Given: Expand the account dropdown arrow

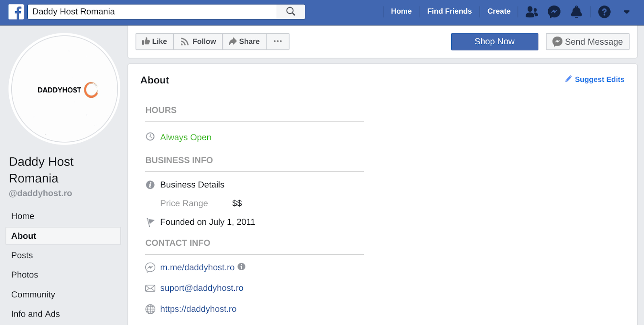Looking at the screenshot, I should coord(626,12).
